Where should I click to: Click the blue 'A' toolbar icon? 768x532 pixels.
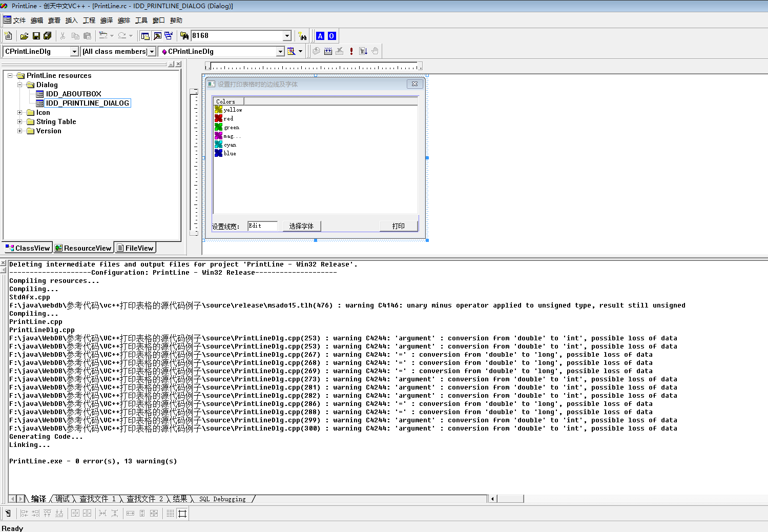(320, 36)
